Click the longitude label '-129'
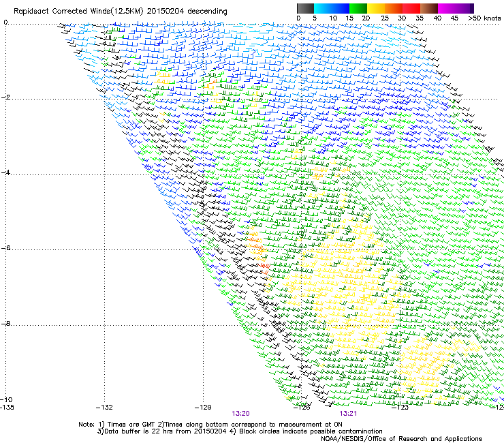The image size is (504, 443). 203,408
